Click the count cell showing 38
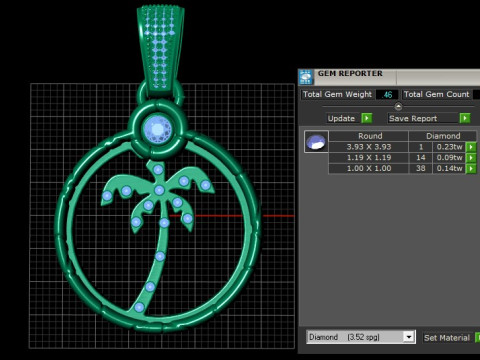The height and width of the screenshot is (360, 480). (420, 169)
